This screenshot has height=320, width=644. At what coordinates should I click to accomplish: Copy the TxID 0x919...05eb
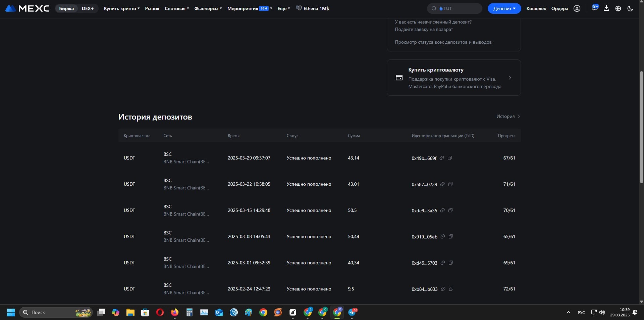451,236
